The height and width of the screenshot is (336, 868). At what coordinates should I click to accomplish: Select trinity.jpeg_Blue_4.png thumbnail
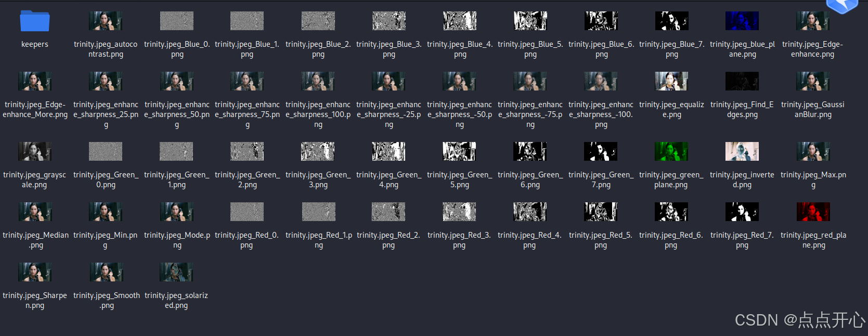tap(460, 21)
